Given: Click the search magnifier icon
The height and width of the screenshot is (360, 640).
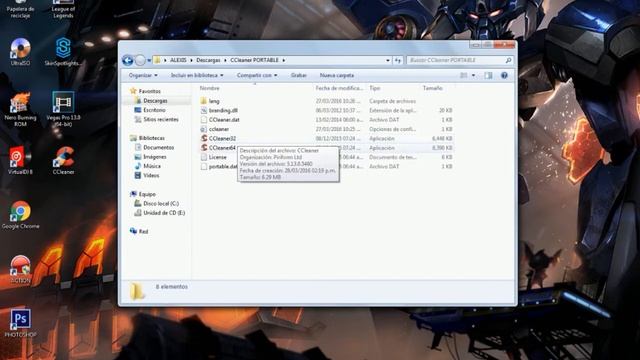Looking at the screenshot, I should point(508,60).
